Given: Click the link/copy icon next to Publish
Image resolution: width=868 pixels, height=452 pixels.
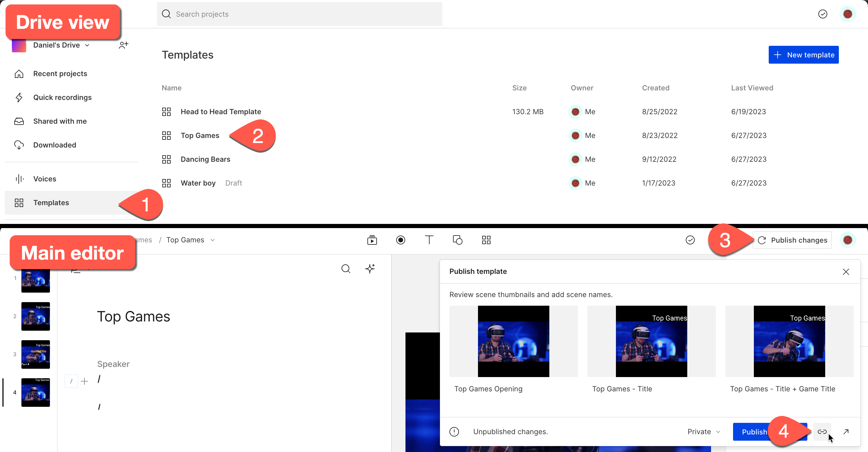Looking at the screenshot, I should 822,431.
